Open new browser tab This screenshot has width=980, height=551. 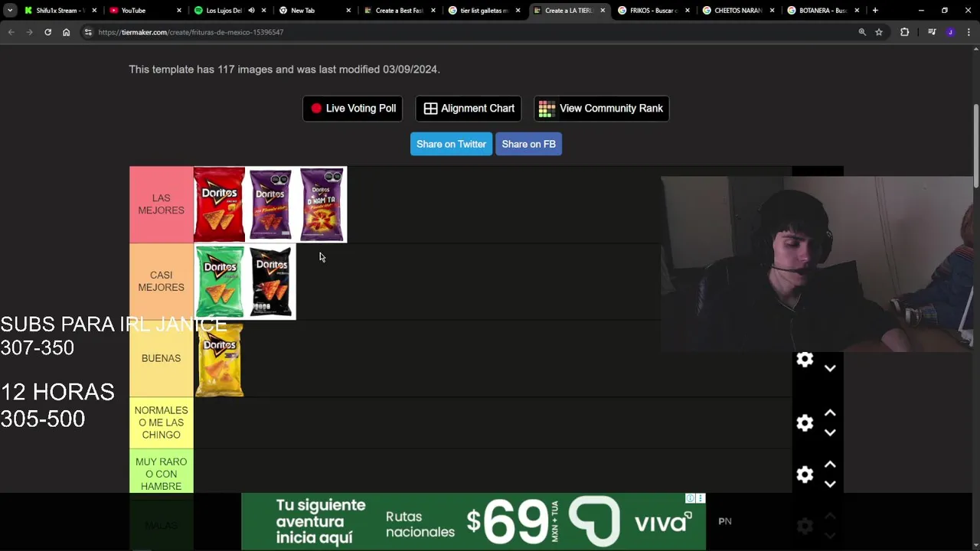click(875, 11)
